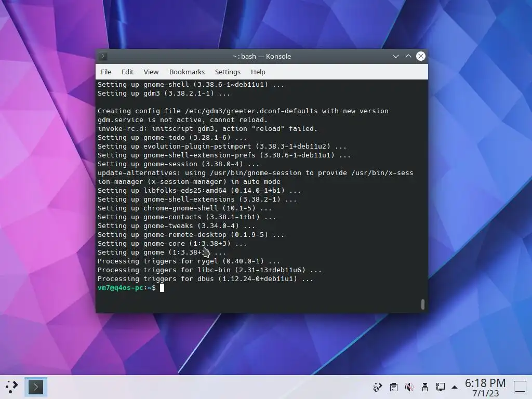Open the File menu in Konsole
The image size is (532, 399).
pos(106,72)
